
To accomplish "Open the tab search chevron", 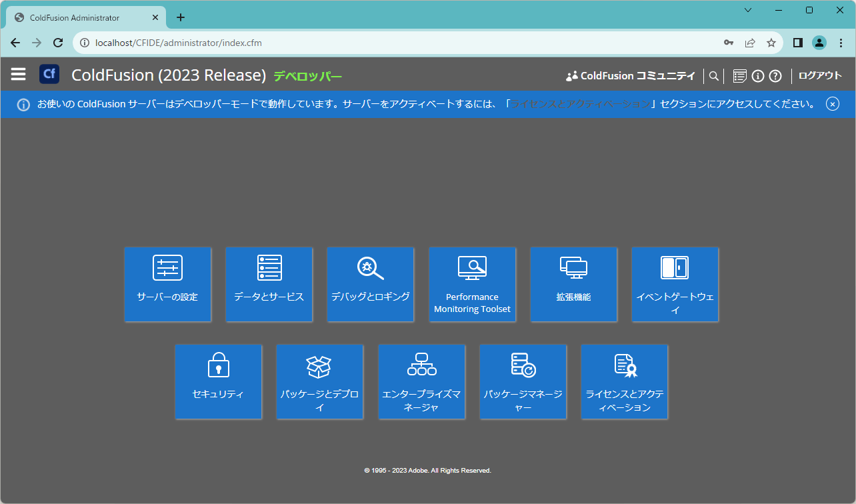I will click(748, 10).
